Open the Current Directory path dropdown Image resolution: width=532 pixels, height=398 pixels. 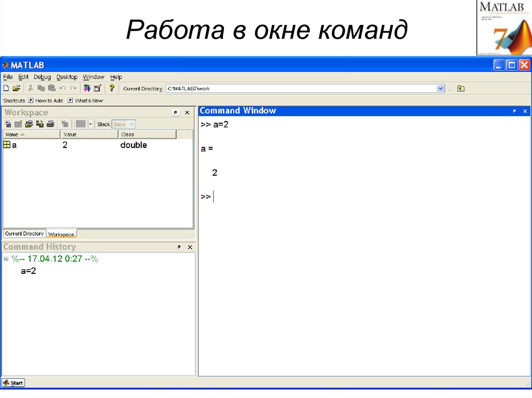(x=441, y=89)
